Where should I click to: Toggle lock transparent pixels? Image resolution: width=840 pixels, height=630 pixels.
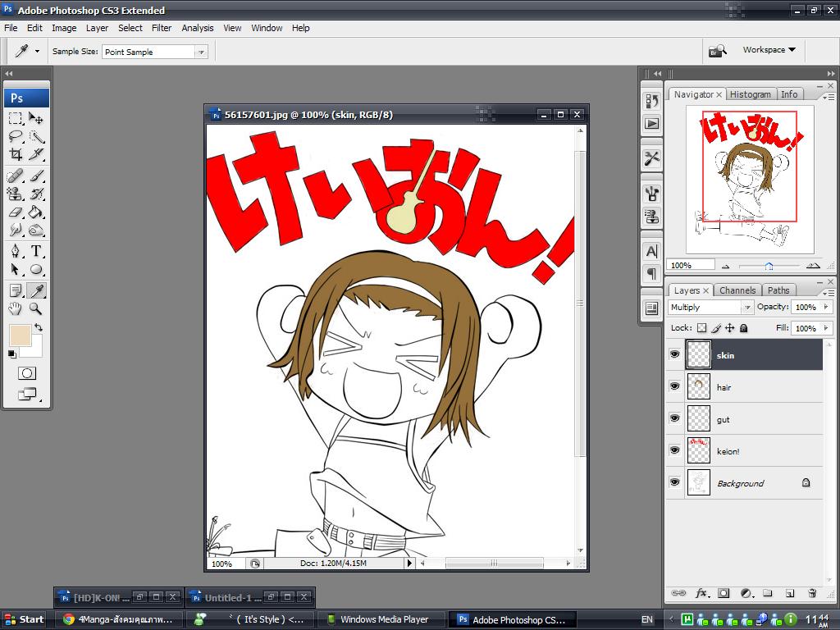(x=702, y=328)
